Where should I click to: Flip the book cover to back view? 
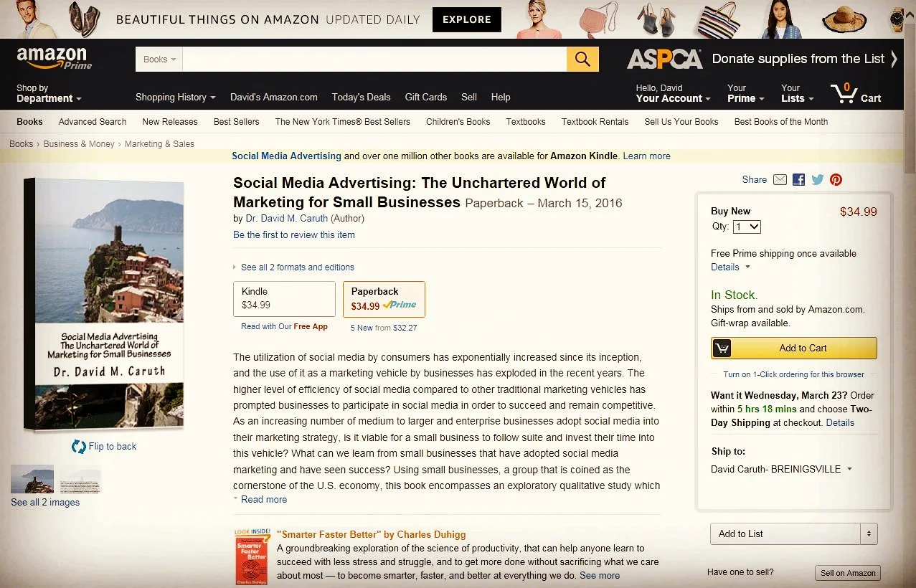point(104,446)
